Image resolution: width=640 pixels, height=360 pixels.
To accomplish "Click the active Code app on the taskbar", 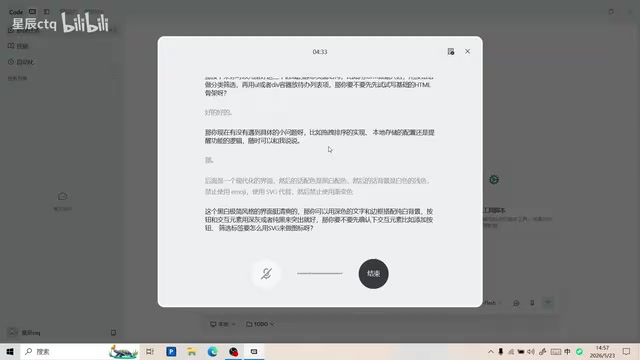I will 254,351.
